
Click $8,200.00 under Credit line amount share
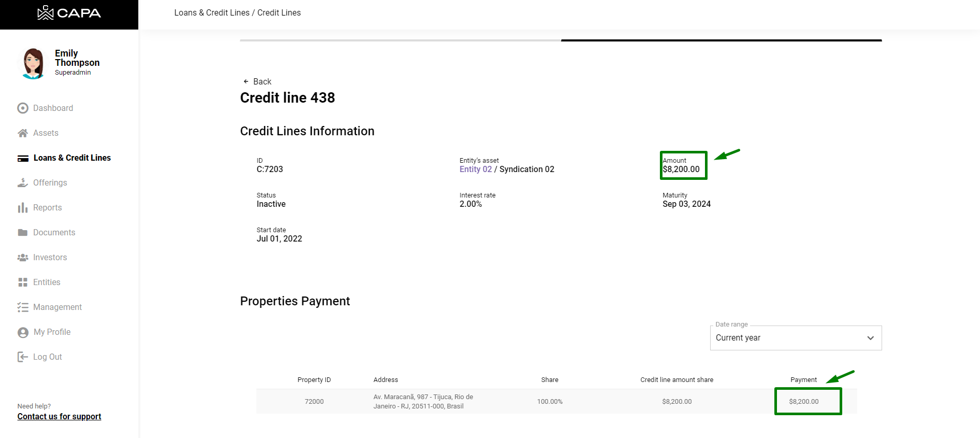[x=676, y=401]
